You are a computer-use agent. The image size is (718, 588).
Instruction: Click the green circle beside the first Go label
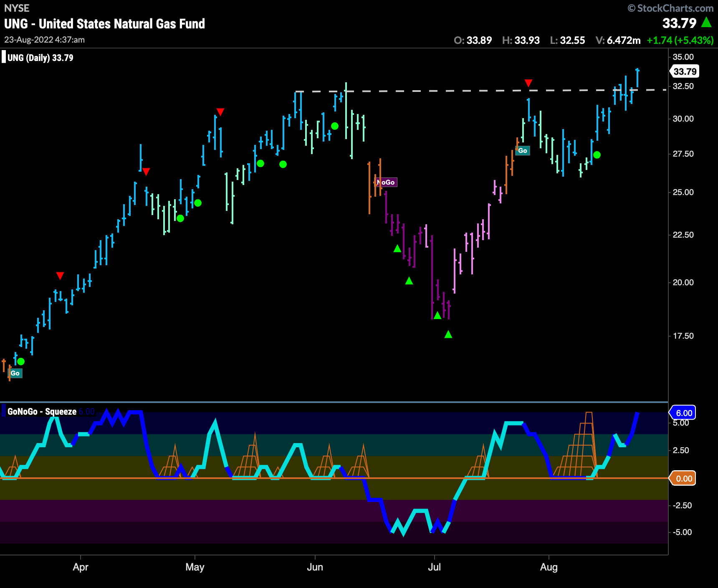tap(21, 361)
